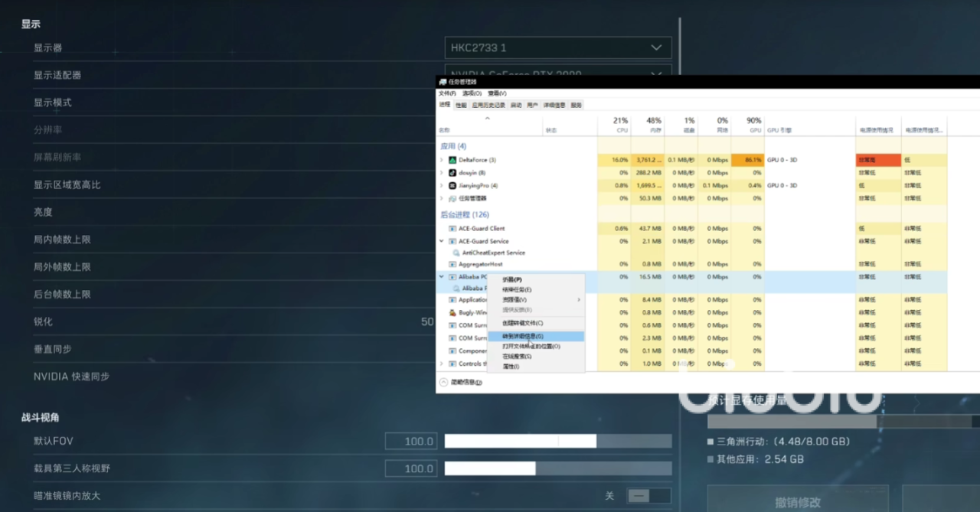Click the 简略信息 collapse arrow icon
Screen dimensions: 980x512
[x=443, y=381]
